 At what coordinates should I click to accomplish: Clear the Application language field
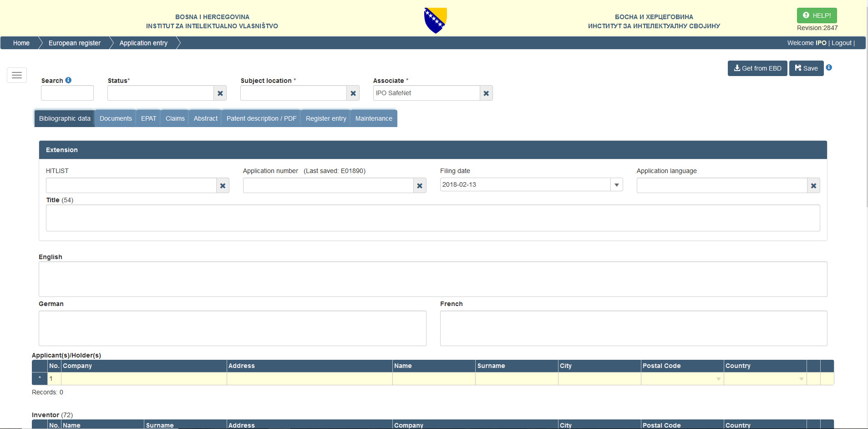pyautogui.click(x=813, y=186)
